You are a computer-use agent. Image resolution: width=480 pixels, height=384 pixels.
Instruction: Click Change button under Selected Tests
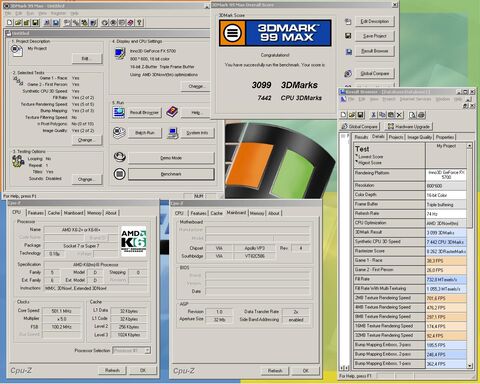(85, 140)
